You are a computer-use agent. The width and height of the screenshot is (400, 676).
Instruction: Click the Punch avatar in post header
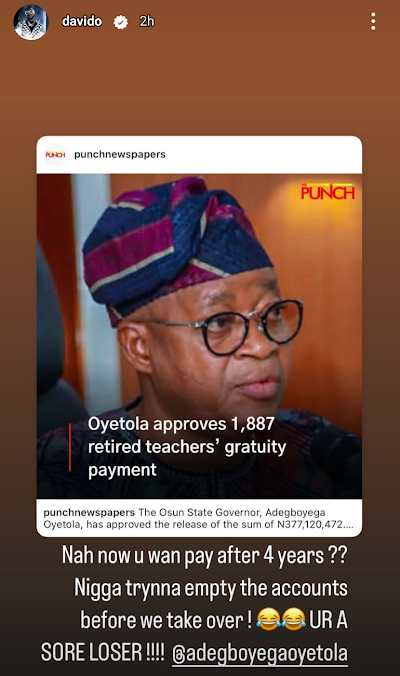[x=55, y=154]
